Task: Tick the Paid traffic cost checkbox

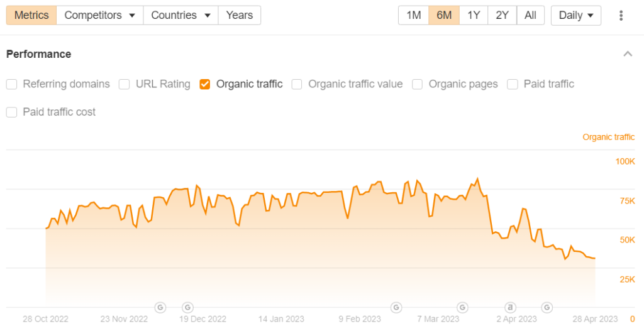Action: [11, 112]
